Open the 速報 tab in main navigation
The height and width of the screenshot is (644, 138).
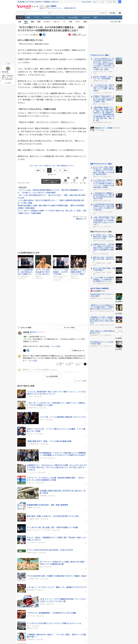[x=28, y=17]
